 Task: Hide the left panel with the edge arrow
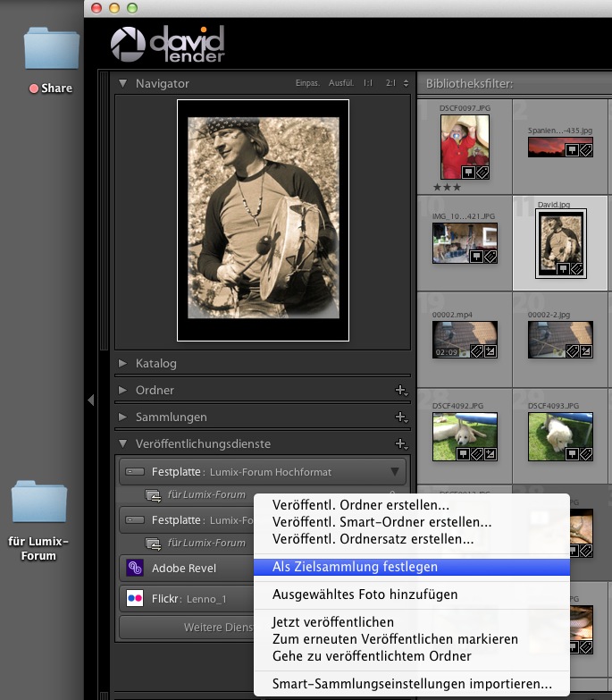pyautogui.click(x=90, y=401)
